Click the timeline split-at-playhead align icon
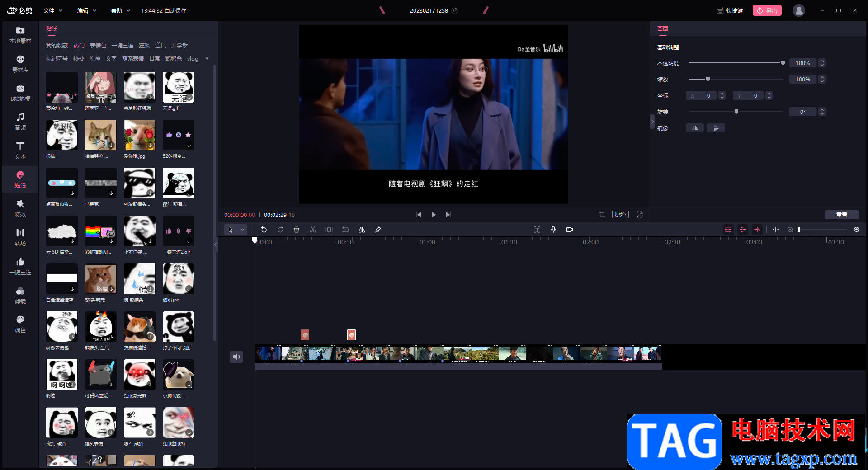Screen dimensions: 868x470 click(x=776, y=230)
